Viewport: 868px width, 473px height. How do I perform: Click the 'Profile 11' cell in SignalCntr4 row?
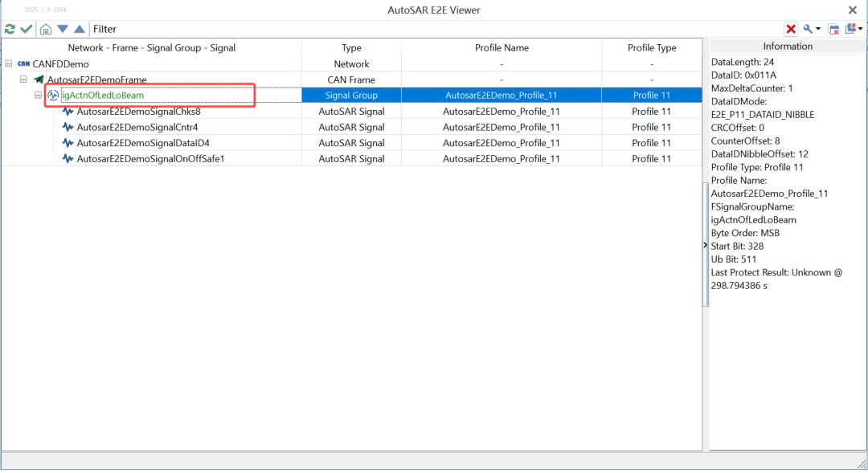pyautogui.click(x=652, y=127)
